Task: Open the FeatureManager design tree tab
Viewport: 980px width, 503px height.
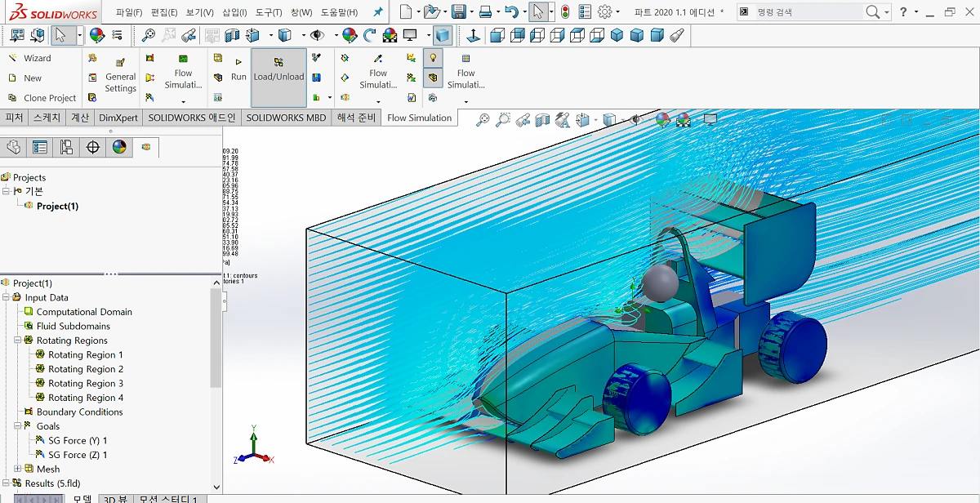Action: pos(13,147)
